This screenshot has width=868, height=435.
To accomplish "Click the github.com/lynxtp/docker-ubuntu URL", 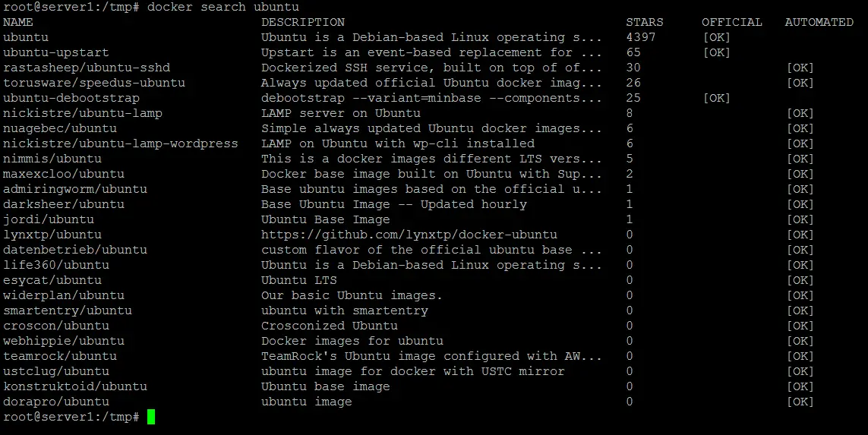I will click(x=409, y=235).
